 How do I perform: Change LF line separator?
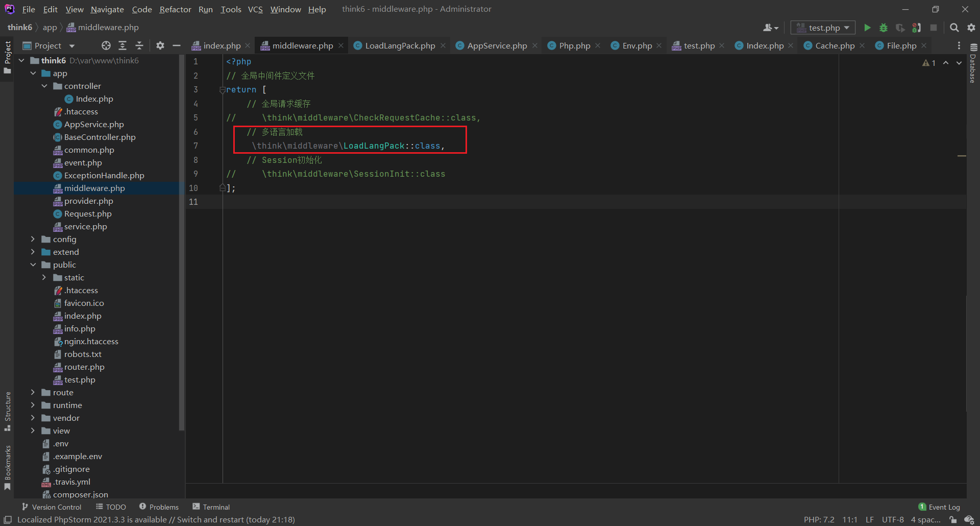point(870,520)
